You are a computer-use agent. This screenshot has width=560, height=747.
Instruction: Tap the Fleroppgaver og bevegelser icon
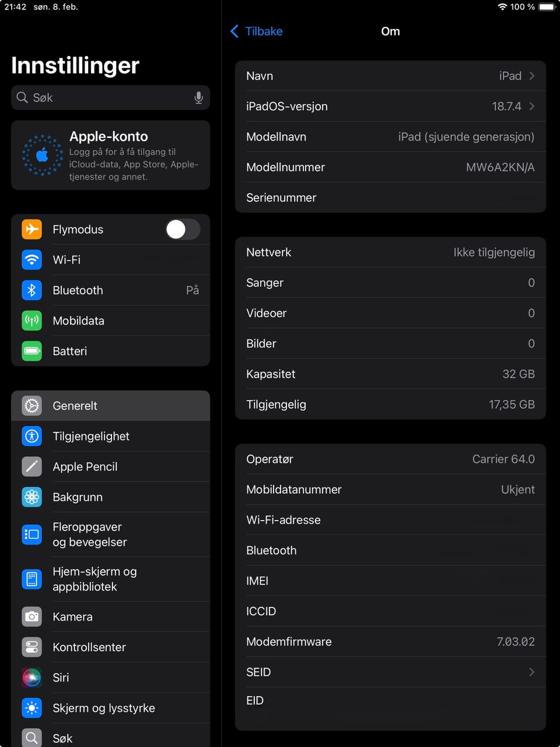pyautogui.click(x=32, y=534)
